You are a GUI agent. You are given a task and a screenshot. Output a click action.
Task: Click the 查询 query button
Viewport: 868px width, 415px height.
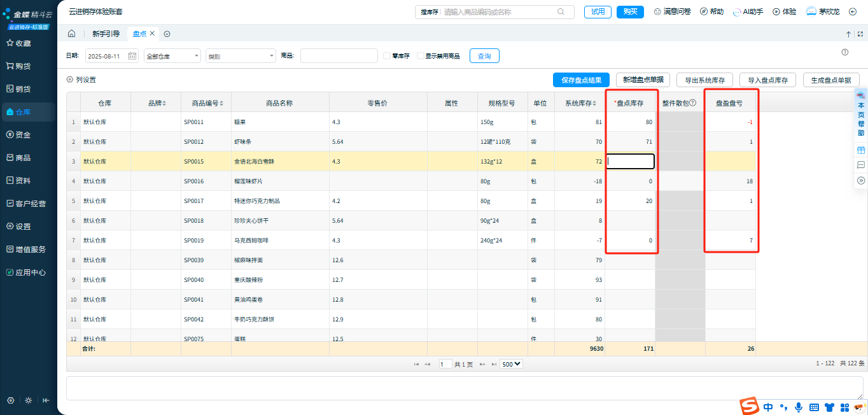(x=484, y=56)
